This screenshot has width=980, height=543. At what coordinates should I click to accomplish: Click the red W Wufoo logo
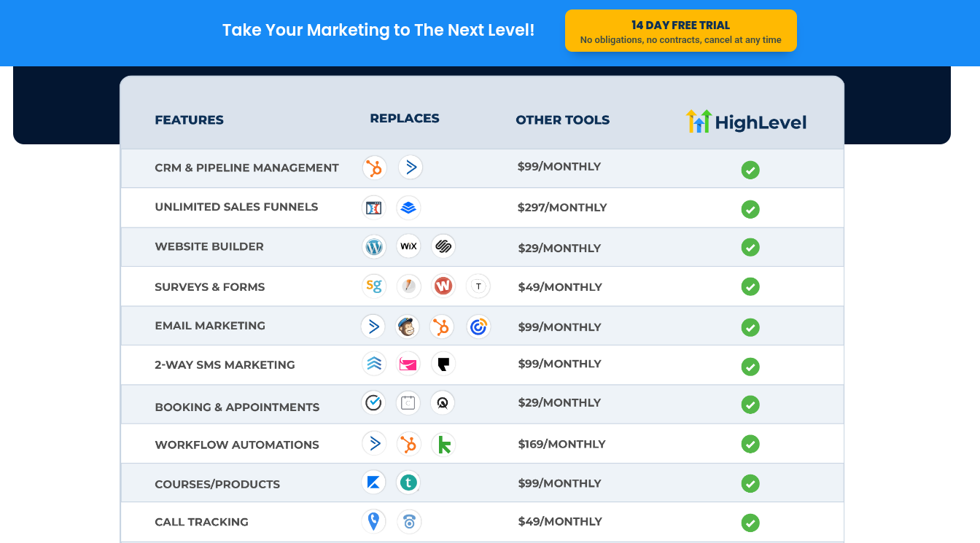443,286
